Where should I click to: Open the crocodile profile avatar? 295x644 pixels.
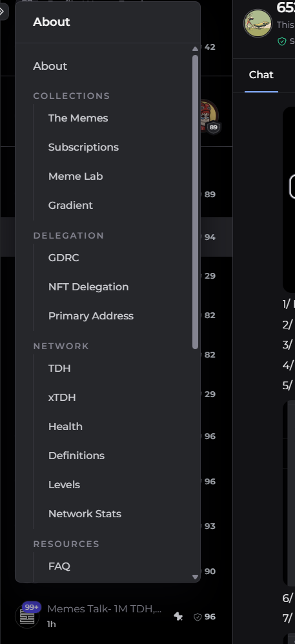pos(258,23)
